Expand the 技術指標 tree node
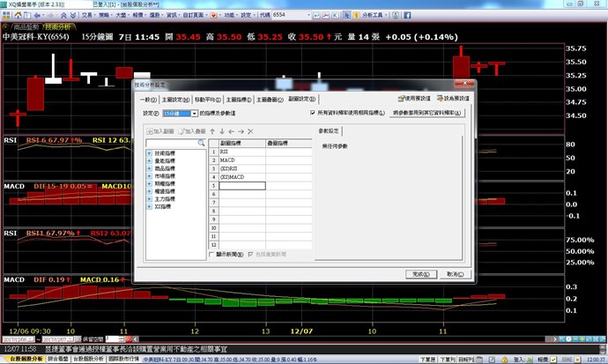 tap(149, 153)
